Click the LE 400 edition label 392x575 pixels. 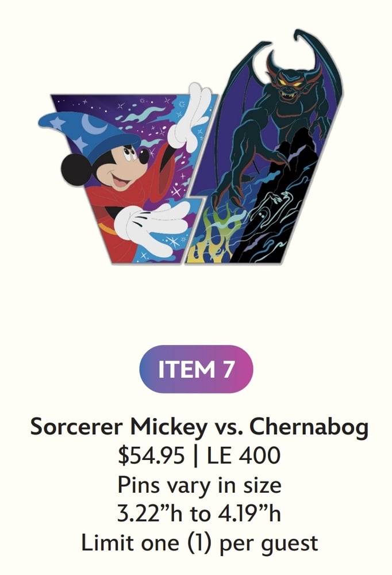coord(244,455)
